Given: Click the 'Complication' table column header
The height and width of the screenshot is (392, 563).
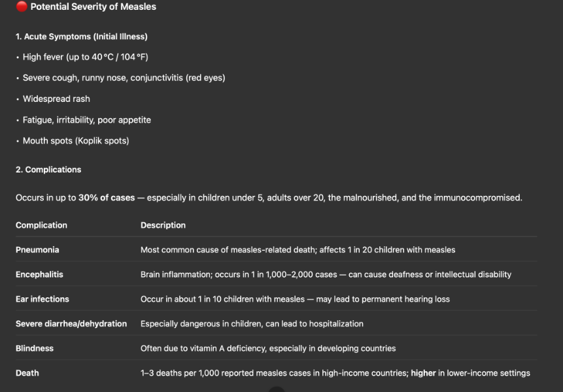Looking at the screenshot, I should [x=41, y=225].
